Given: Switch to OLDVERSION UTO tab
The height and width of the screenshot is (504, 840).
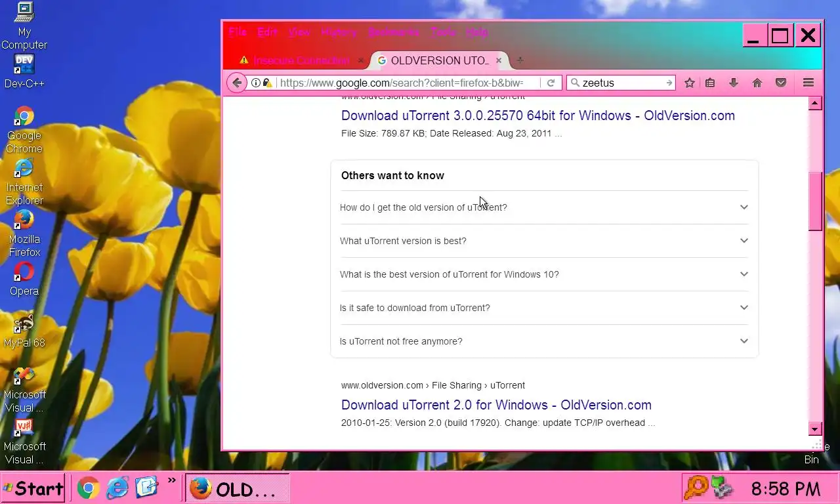Looking at the screenshot, I should (x=440, y=60).
